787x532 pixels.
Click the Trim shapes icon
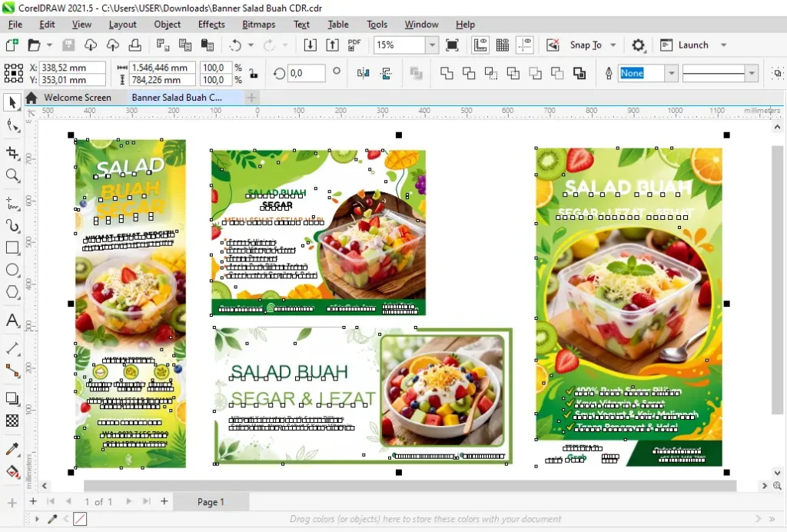[469, 73]
